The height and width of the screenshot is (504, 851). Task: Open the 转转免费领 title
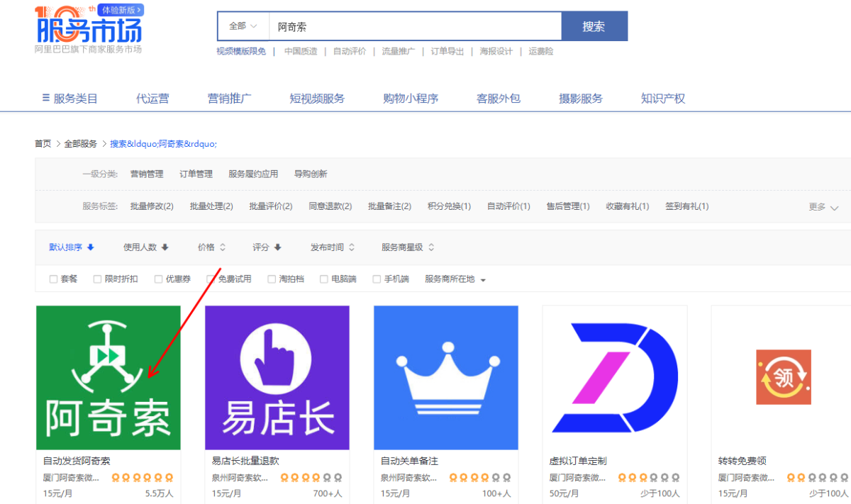point(742,461)
